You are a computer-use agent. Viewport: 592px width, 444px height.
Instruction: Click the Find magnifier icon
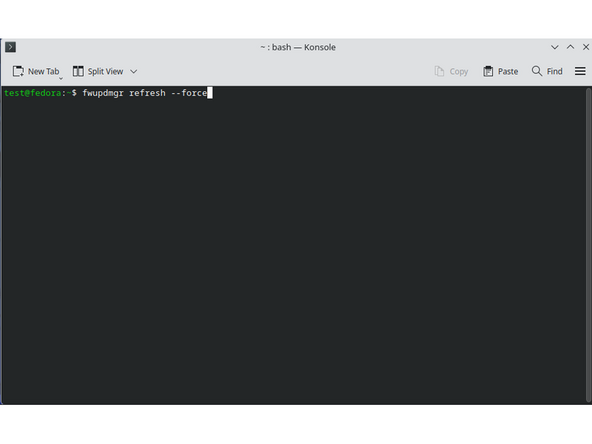536,71
